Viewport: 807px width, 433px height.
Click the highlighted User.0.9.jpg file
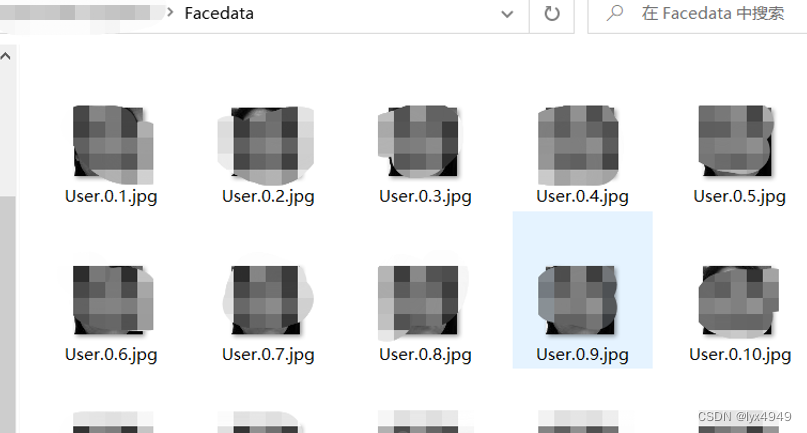582,290
